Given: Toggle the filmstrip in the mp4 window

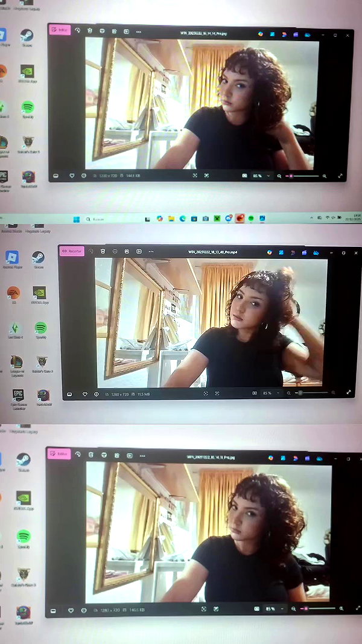Looking at the screenshot, I should point(69,394).
